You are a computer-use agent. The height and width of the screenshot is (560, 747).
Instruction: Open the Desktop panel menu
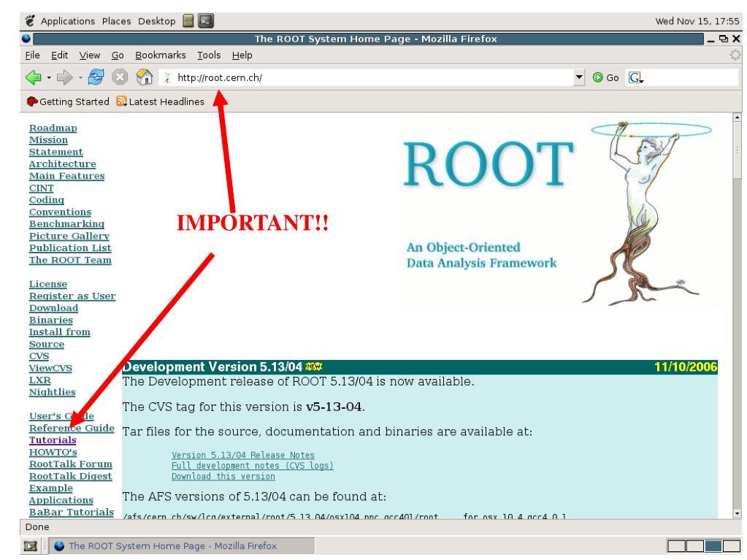click(x=157, y=21)
